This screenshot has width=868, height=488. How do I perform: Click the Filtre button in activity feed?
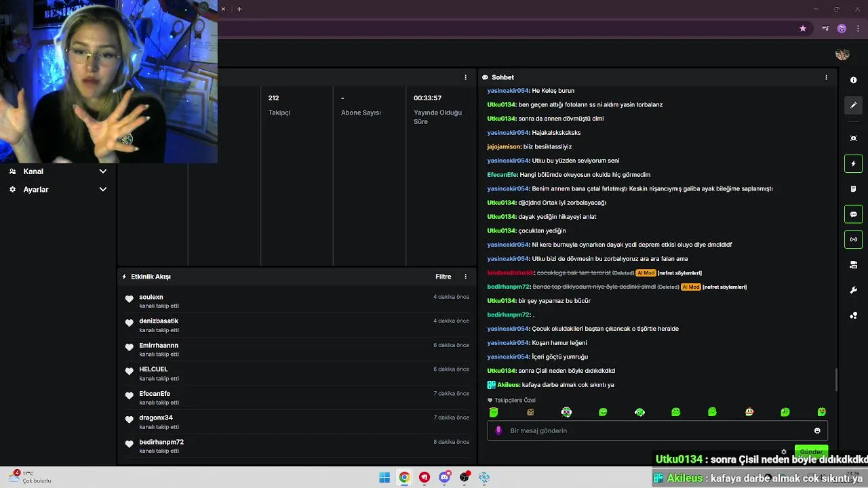(x=443, y=277)
